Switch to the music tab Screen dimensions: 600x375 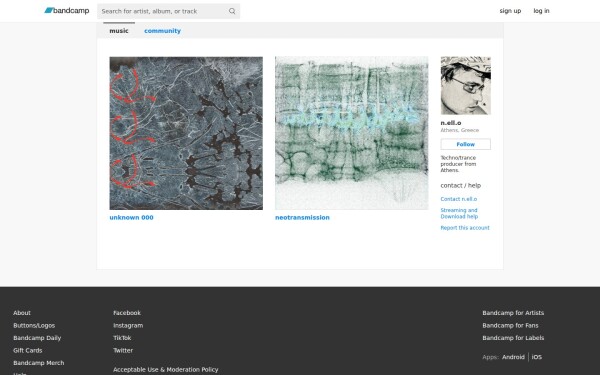coord(119,31)
